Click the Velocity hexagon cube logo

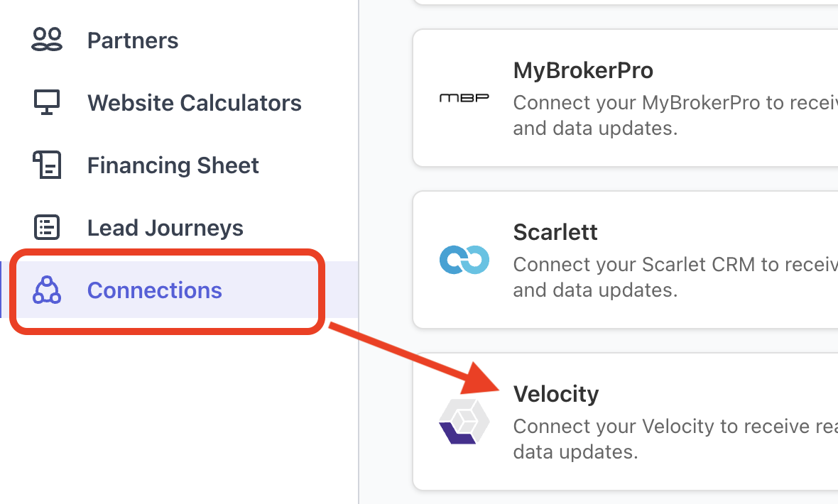click(x=464, y=422)
